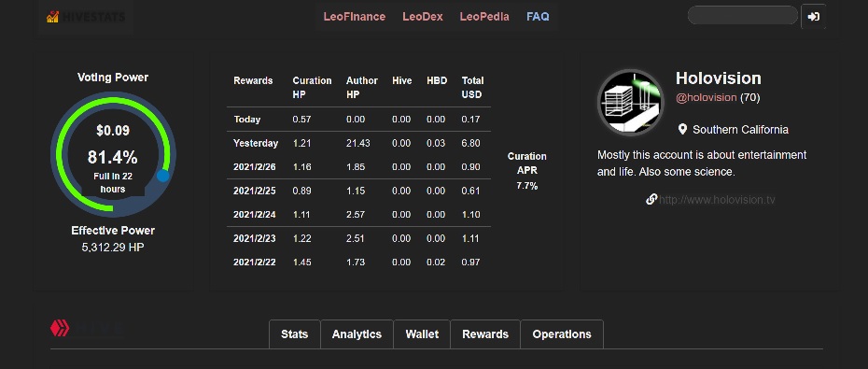
Task: Switch to the Stats tab
Action: coord(295,334)
